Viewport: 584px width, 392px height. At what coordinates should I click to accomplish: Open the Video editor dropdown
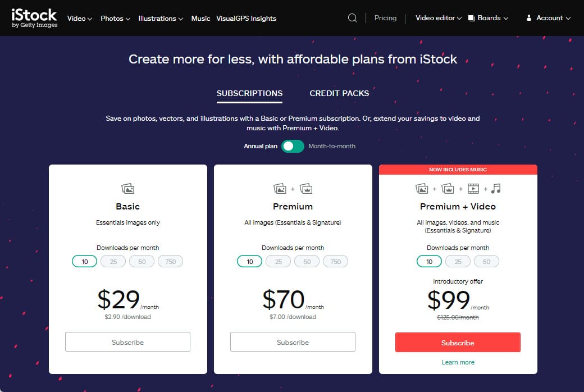coord(437,17)
